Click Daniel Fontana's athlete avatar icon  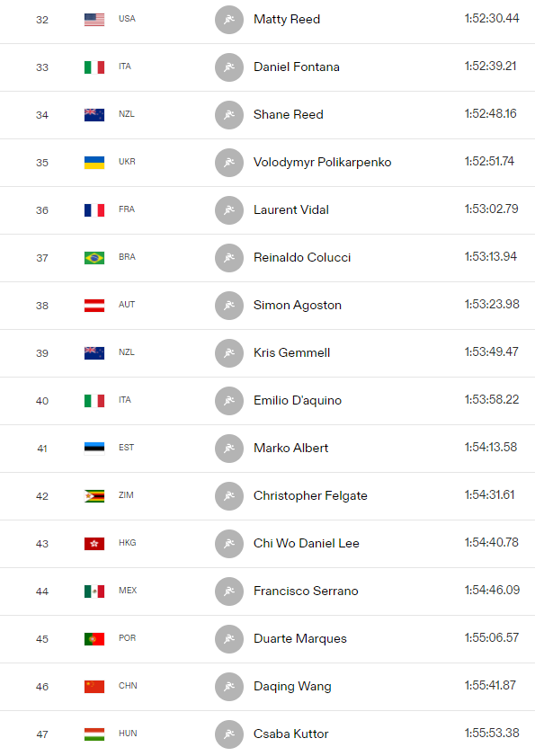229,67
